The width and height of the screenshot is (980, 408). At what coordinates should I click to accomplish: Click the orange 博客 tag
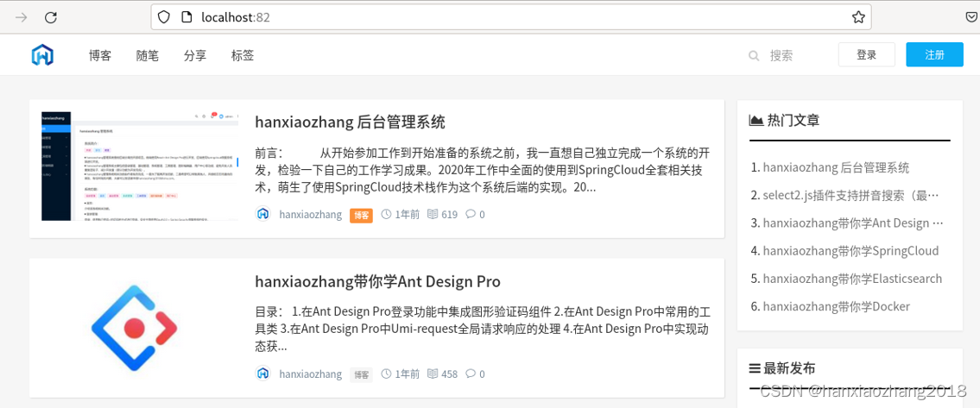click(361, 215)
